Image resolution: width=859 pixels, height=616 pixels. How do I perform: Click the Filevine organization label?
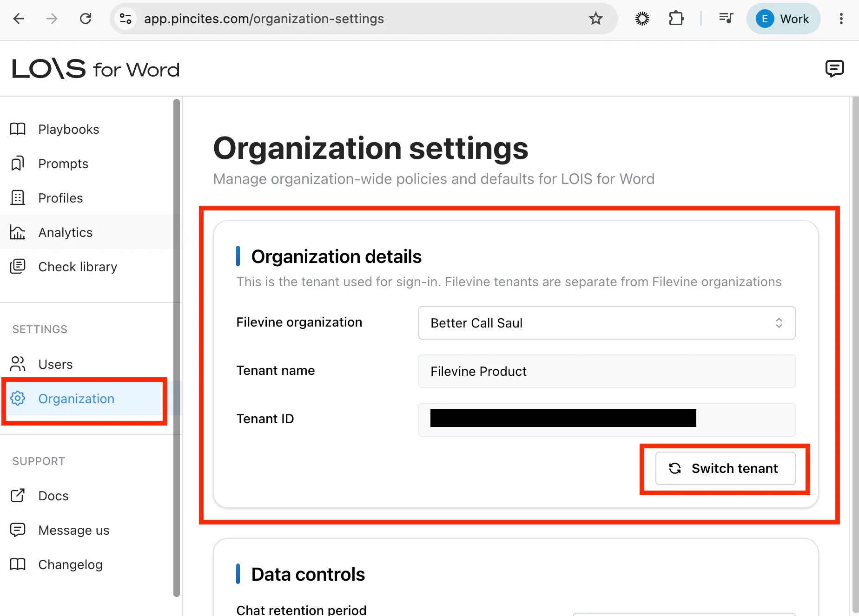coord(299,322)
